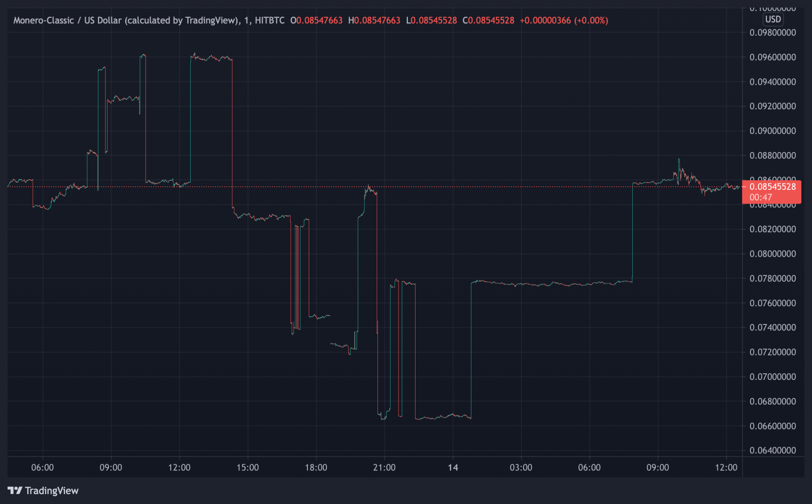Screen dimensions: 812x504
Task: Click the Monero-Classic / US Dollar symbol title
Action: (x=67, y=20)
